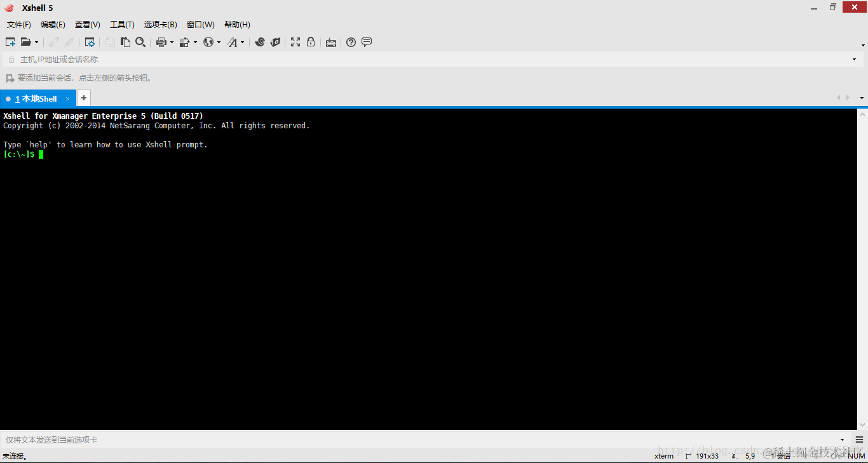
Task: Expand the tab list dropdown arrow
Action: coord(862,98)
